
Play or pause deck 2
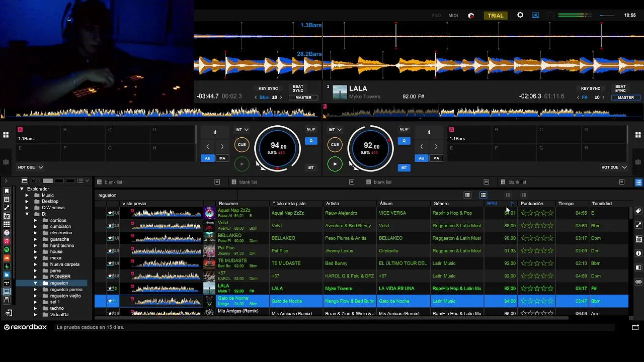(x=335, y=164)
